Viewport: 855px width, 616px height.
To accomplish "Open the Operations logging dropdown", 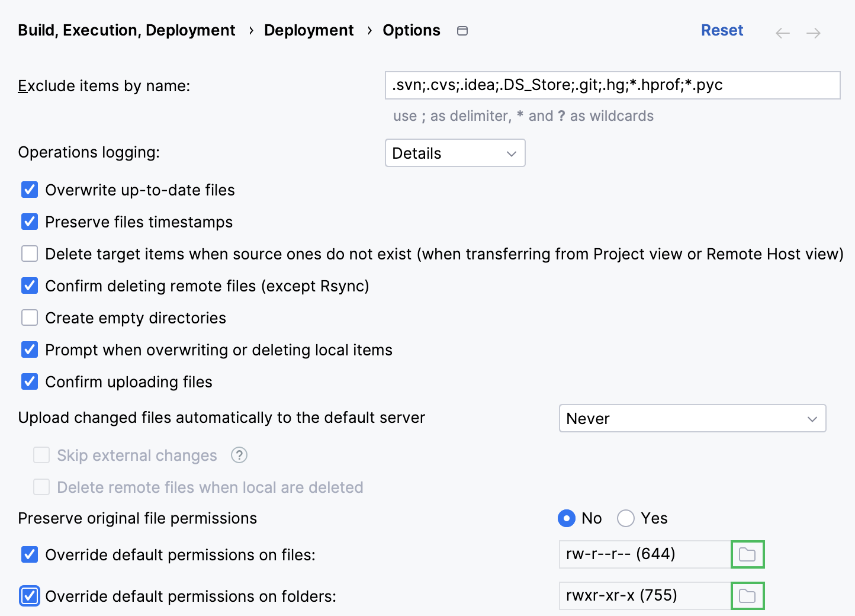I will [x=455, y=153].
